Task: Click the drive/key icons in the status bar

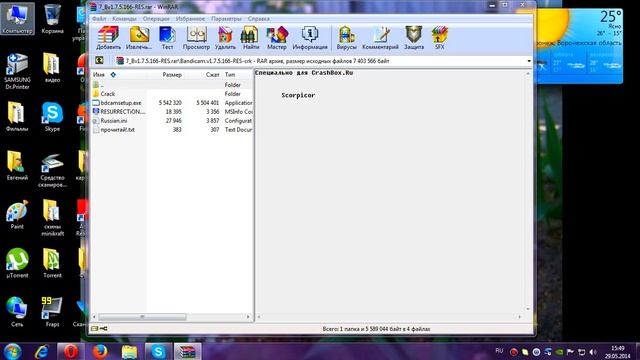Action: click(99, 329)
